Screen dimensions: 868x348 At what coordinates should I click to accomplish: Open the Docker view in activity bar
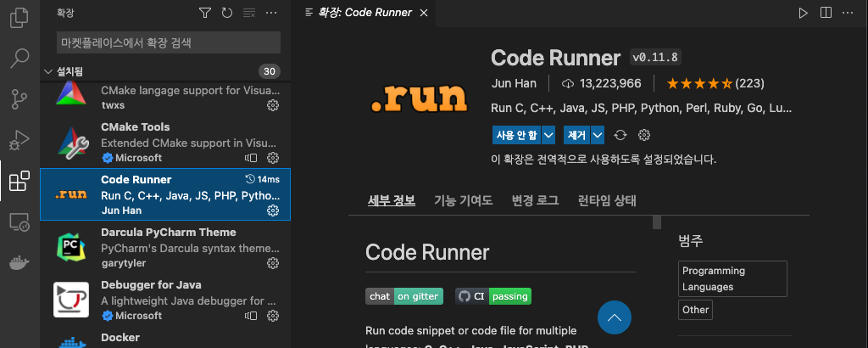tap(19, 262)
